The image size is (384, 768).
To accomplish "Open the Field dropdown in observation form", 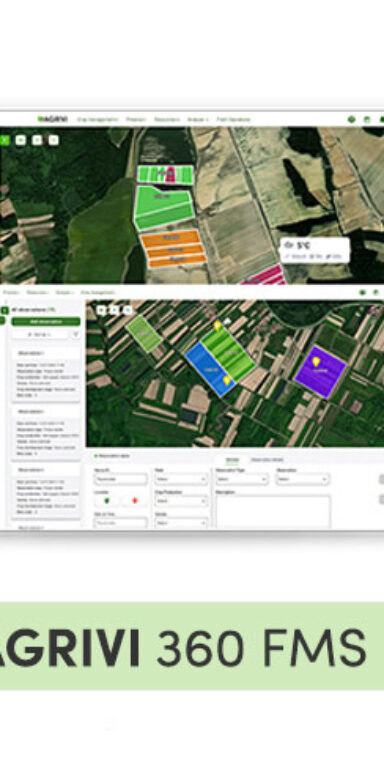I will coord(181,479).
